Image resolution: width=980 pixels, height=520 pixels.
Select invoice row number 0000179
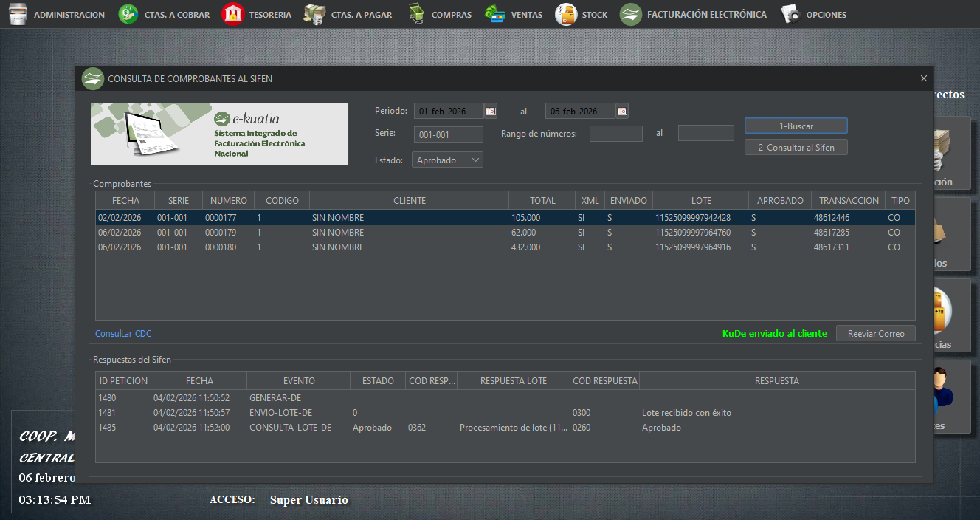tap(221, 233)
